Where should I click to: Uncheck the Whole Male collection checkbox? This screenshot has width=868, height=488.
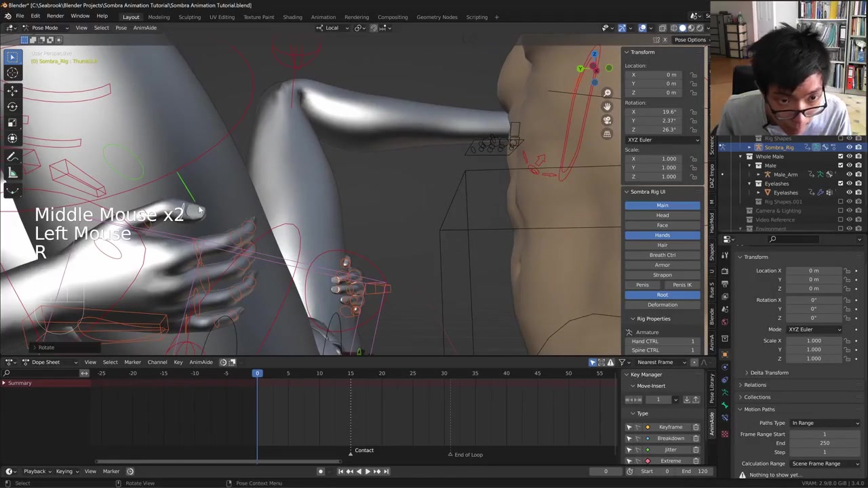(x=840, y=157)
